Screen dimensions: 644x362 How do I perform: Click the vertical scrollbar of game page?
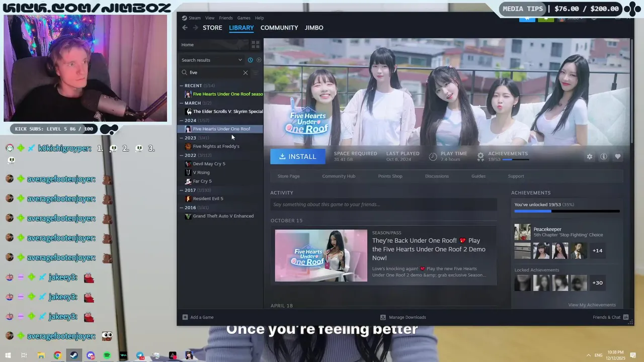631,92
